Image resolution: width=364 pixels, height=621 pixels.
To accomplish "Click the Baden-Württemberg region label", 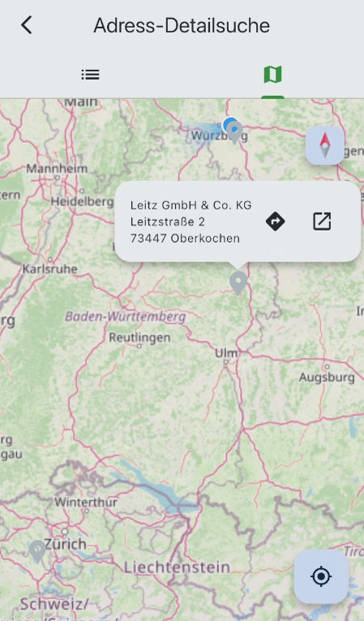I will [x=125, y=317].
